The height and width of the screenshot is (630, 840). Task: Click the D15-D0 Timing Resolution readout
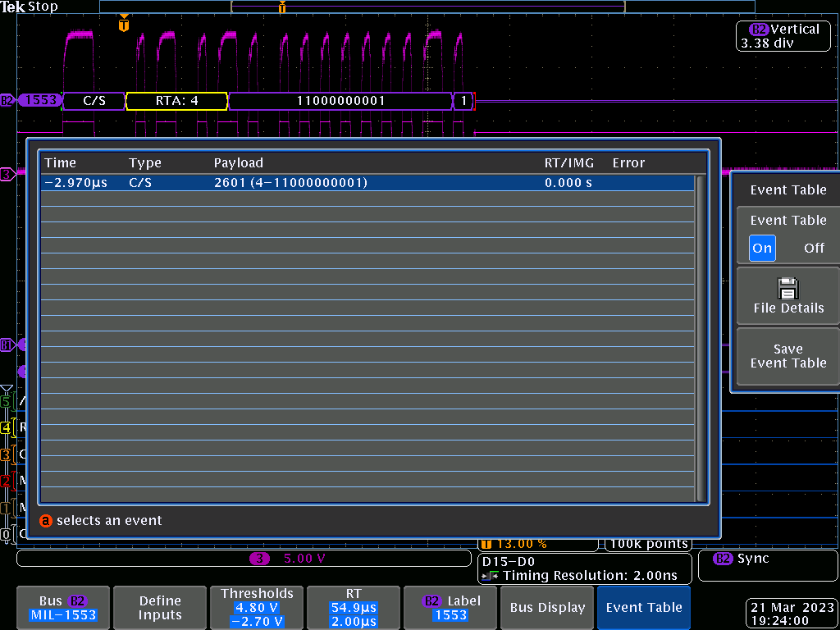pyautogui.click(x=584, y=569)
